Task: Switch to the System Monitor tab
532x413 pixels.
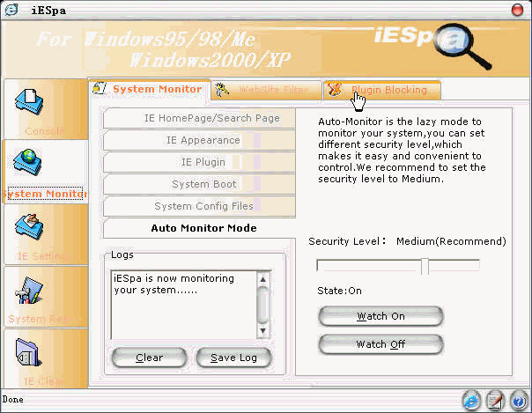Action: [149, 90]
